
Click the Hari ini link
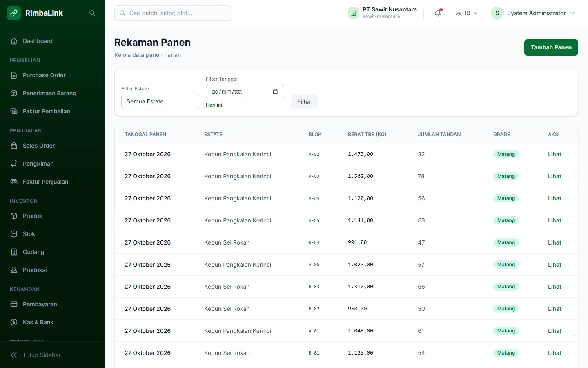coord(214,105)
